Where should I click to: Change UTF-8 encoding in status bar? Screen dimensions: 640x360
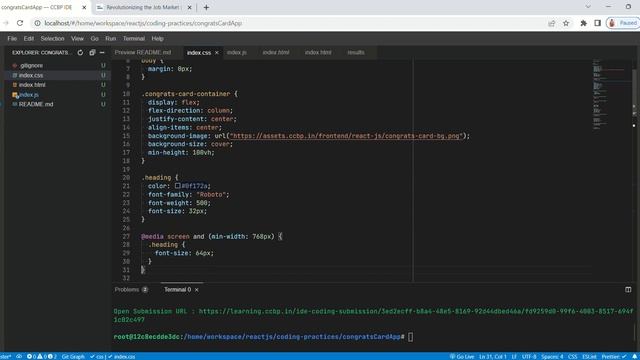(x=529, y=356)
